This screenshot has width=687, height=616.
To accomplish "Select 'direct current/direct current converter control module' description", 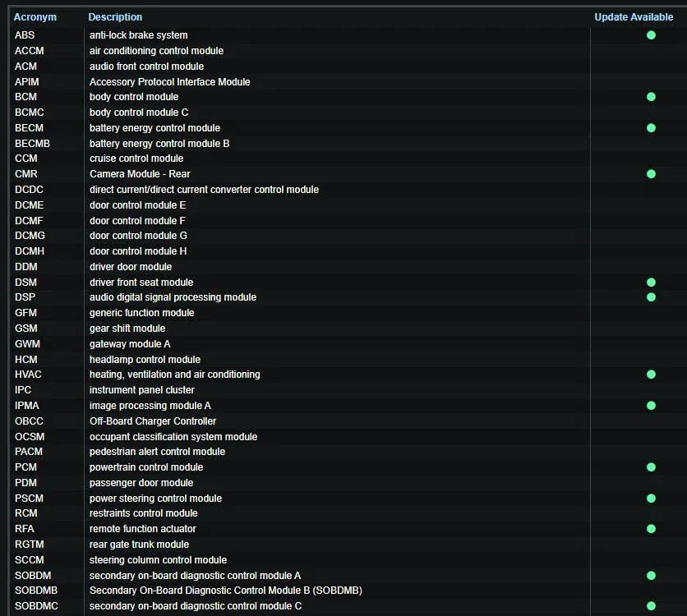I will point(204,190).
